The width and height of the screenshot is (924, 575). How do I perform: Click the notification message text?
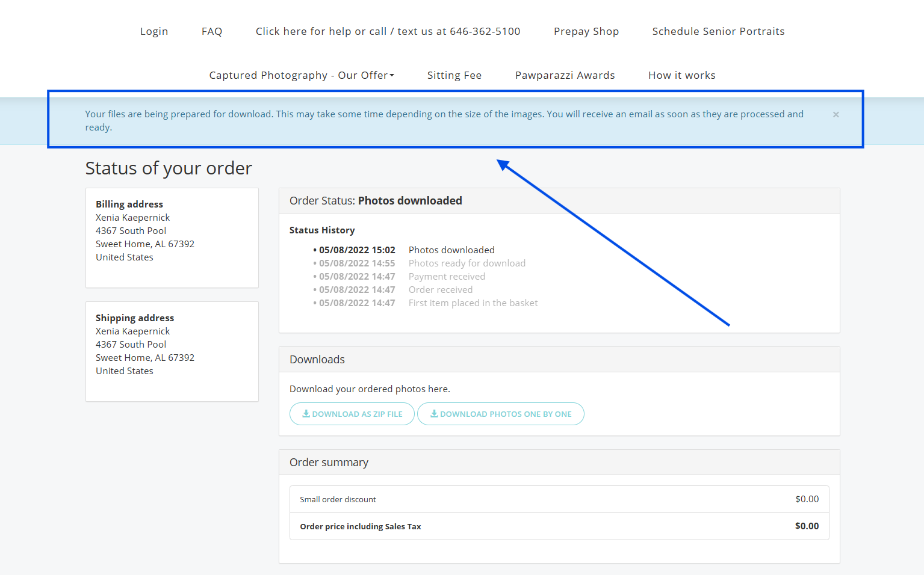click(444, 121)
